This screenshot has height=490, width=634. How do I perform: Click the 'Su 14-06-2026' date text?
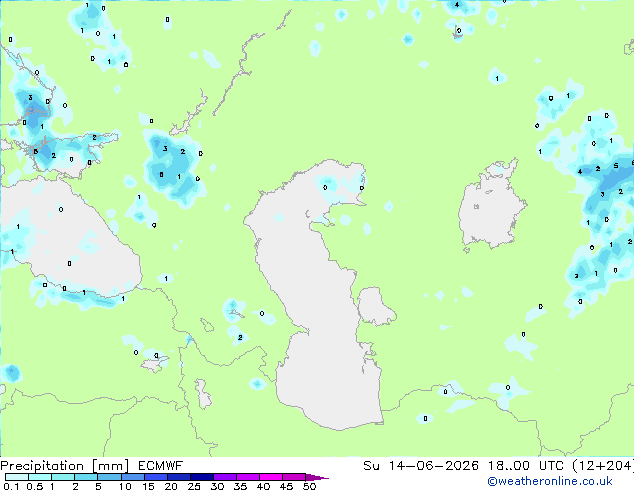tap(421, 466)
